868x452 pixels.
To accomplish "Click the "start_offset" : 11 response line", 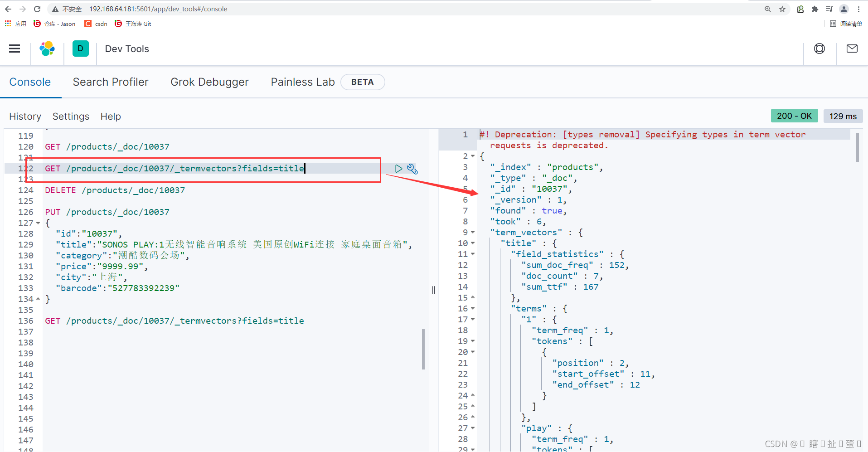I will pos(603,374).
